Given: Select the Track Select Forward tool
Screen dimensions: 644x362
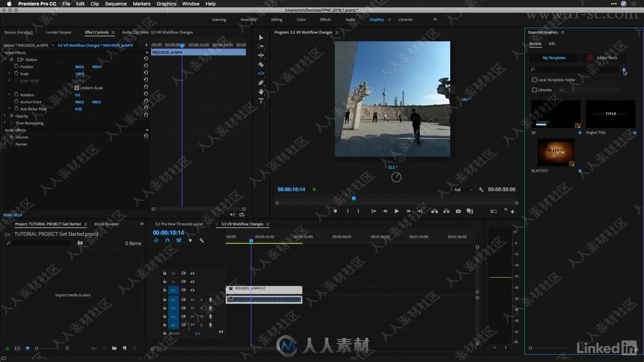Looking at the screenshot, I should (x=261, y=46).
